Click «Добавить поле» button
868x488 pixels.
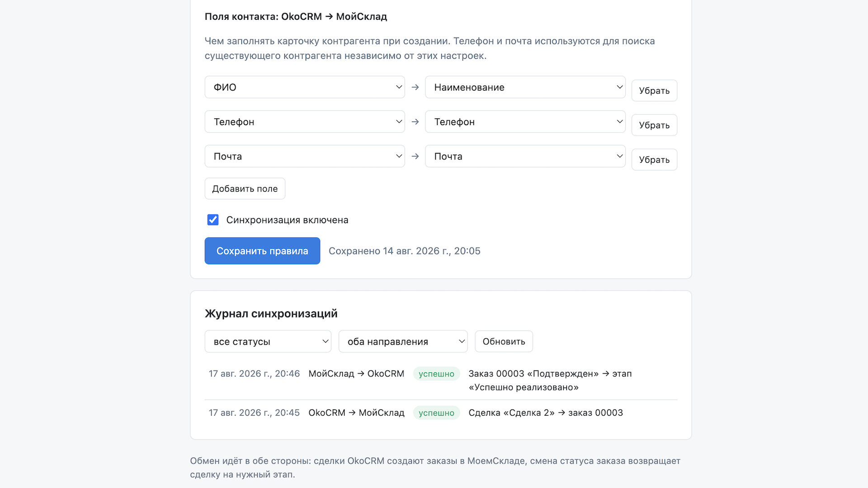[245, 188]
